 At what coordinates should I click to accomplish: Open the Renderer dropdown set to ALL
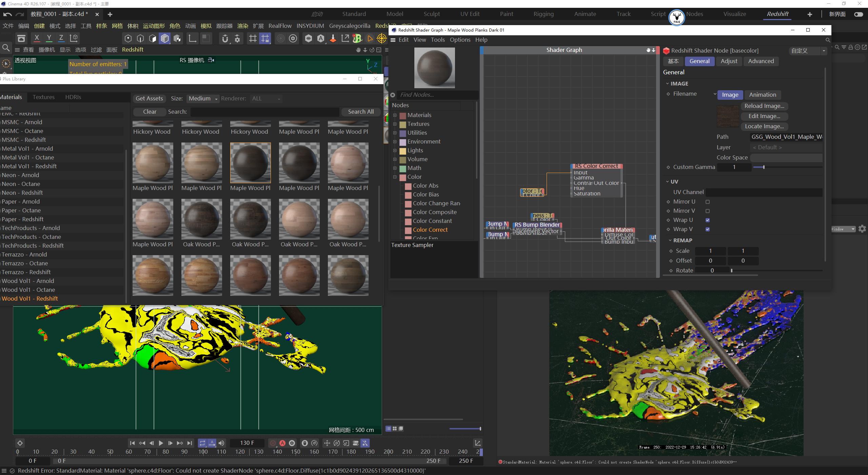[266, 98]
